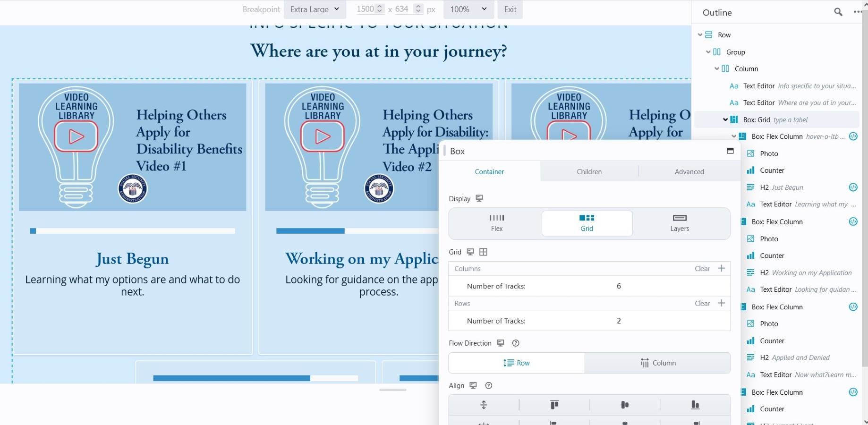
Task: Set Display mode to Layers
Action: point(679,223)
